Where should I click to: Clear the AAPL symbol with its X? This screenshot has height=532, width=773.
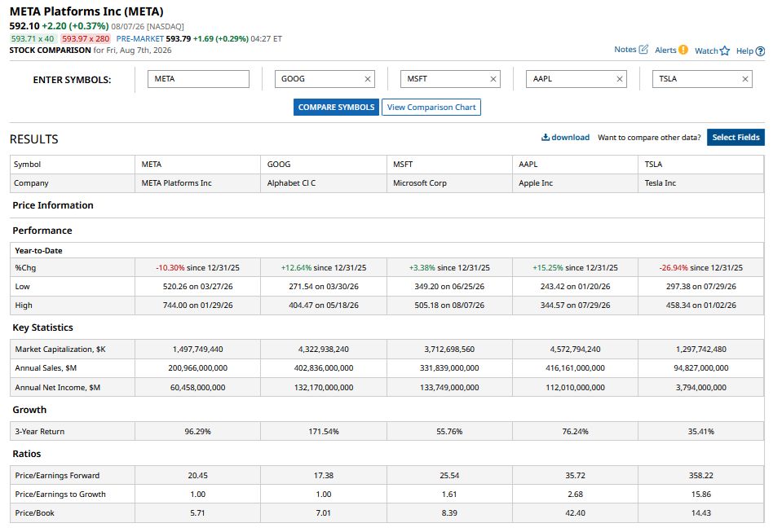pos(620,79)
